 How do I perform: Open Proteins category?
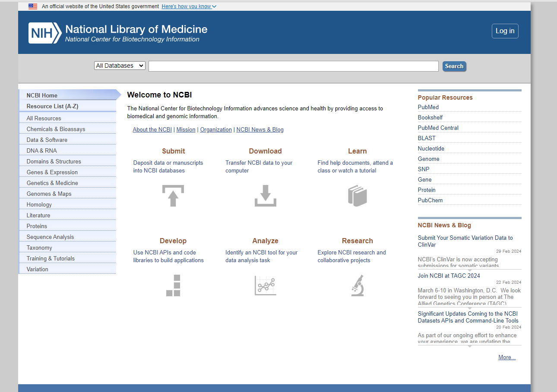coord(68,226)
